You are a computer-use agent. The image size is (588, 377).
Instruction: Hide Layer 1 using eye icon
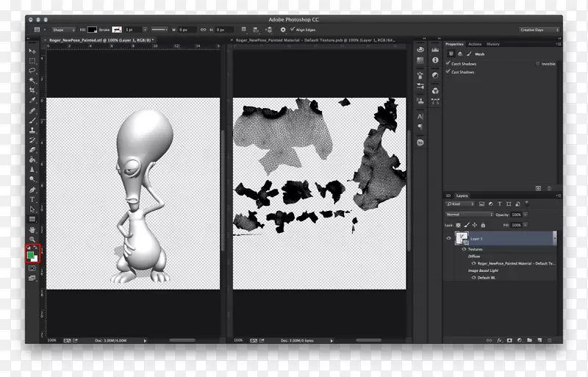click(449, 238)
